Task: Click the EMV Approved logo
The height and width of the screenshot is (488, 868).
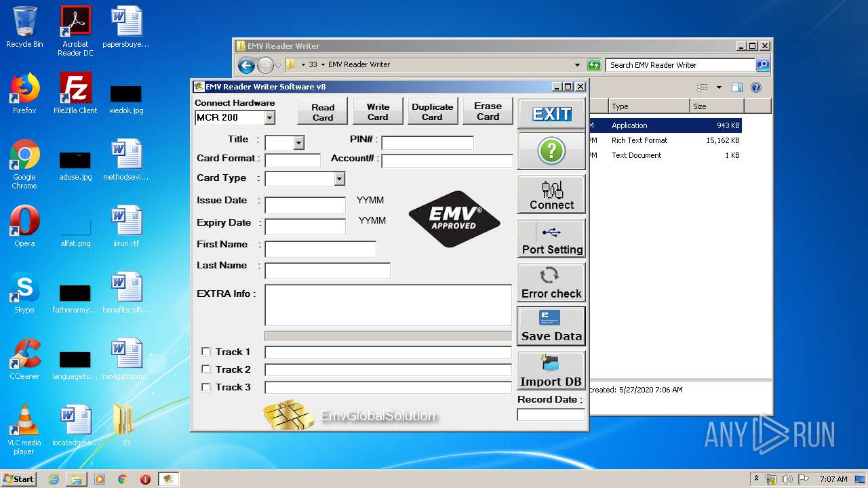Action: [454, 218]
